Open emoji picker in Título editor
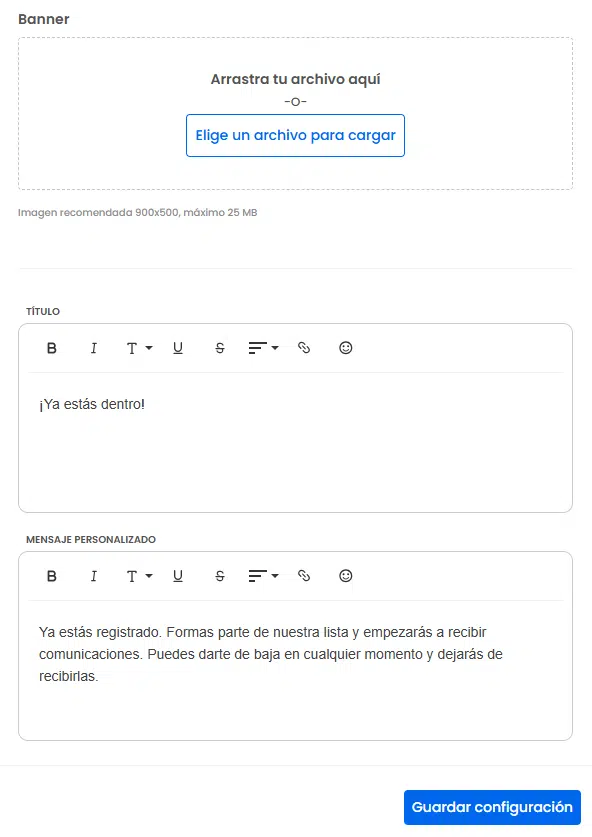This screenshot has height=837, width=592. tap(345, 348)
